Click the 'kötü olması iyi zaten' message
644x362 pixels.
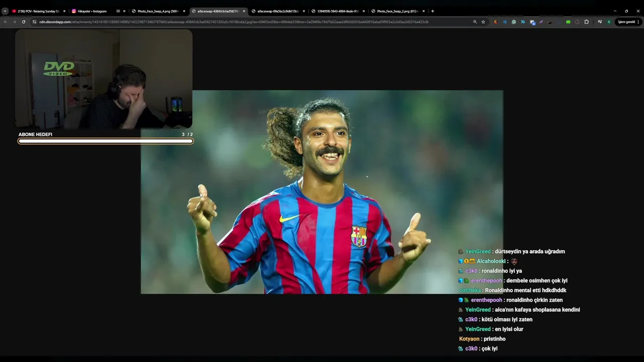495,319
